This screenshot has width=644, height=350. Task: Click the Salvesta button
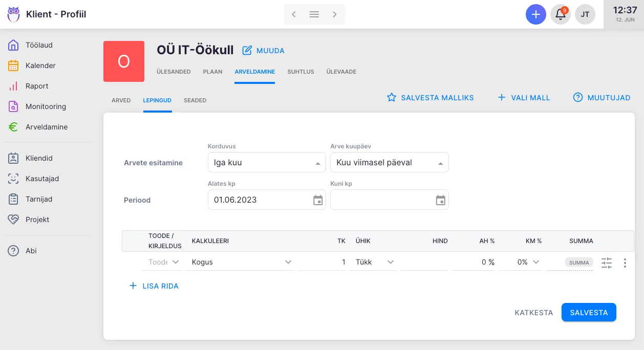589,313
